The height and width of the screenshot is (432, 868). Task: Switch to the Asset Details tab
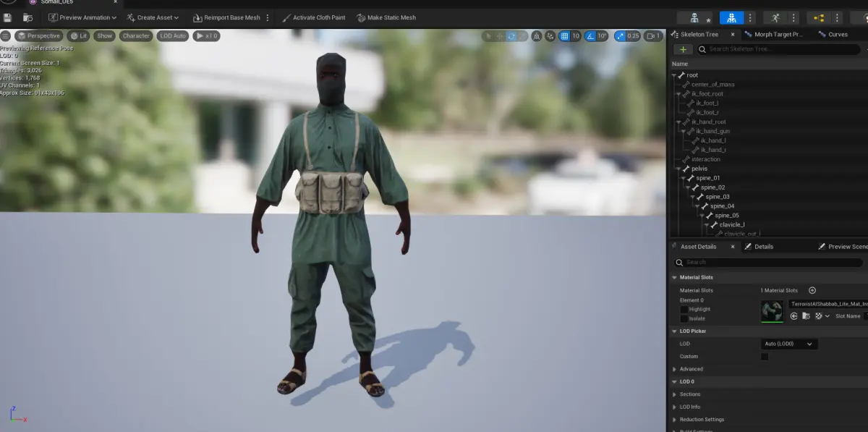point(698,247)
